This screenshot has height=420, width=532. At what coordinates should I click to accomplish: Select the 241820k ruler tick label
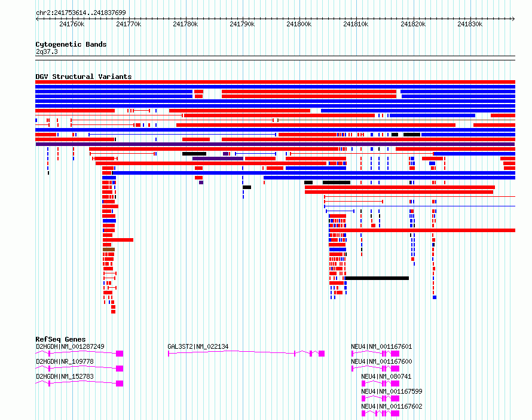[413, 24]
